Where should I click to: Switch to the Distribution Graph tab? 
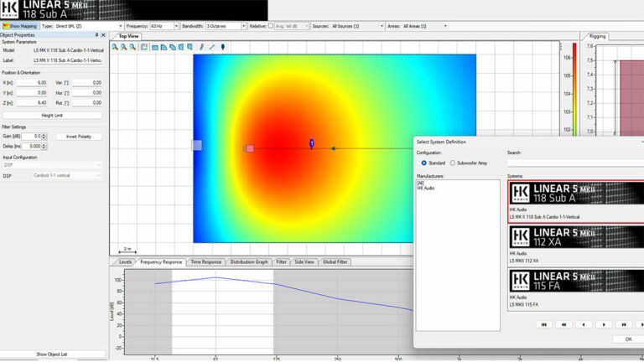[x=249, y=261]
